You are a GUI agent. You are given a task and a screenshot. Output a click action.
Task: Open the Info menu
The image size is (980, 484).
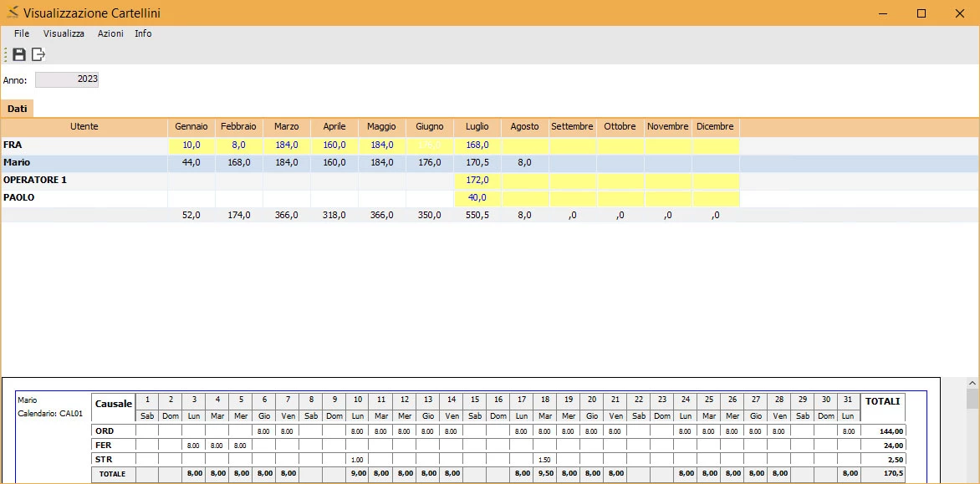143,33
